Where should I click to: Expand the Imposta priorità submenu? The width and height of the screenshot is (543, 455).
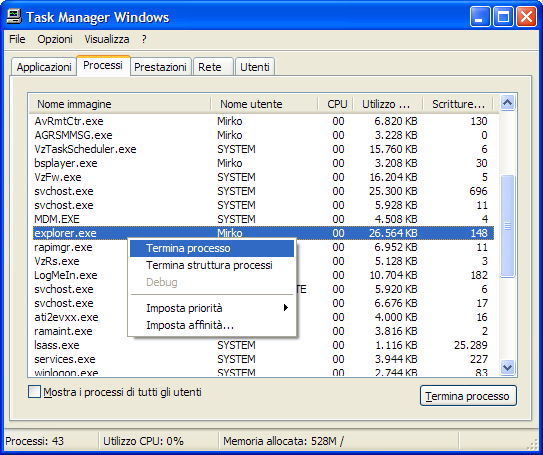tap(212, 308)
